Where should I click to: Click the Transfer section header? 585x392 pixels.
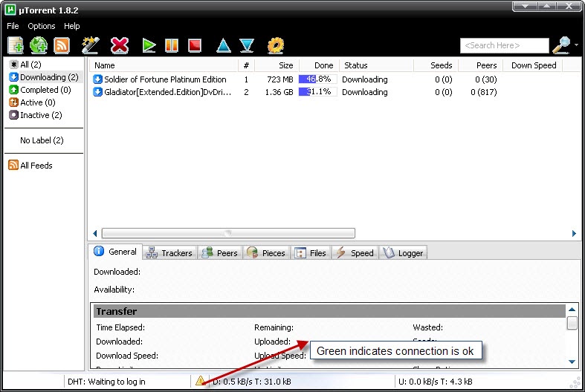point(329,311)
